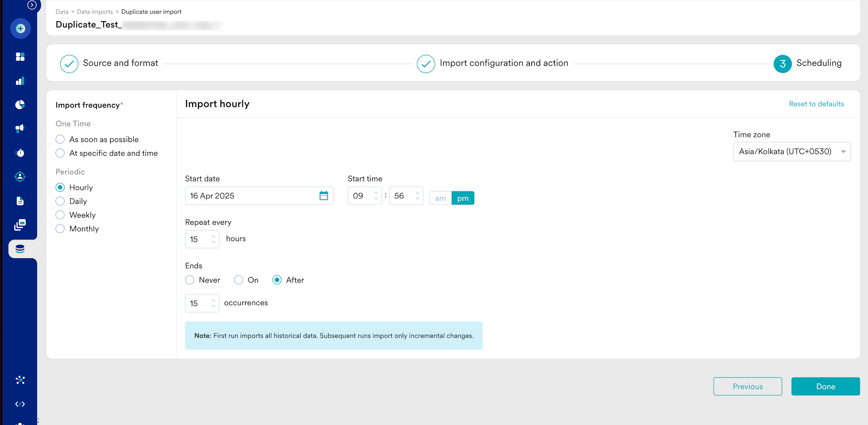Open Data imports breadcrumb
Screen dimensions: 868x425
point(95,12)
